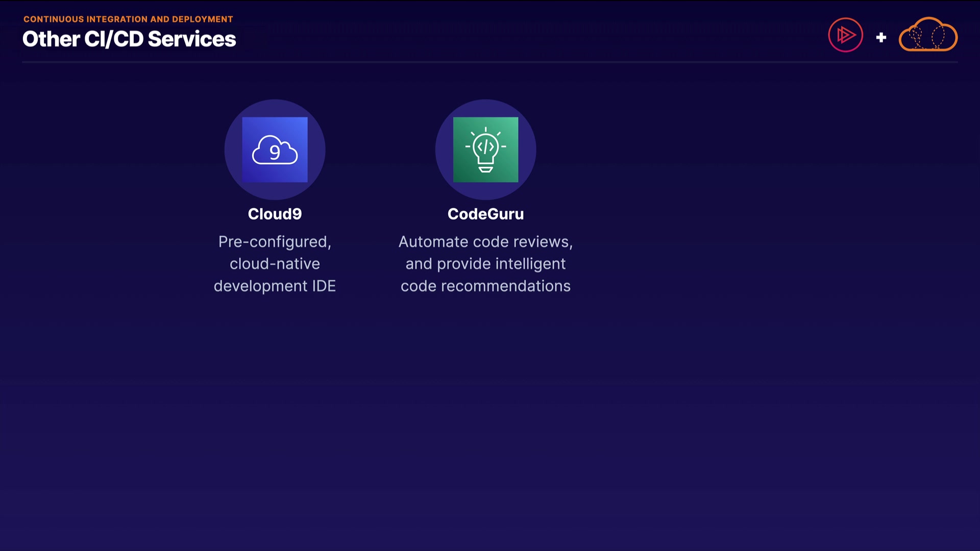
Task: Click the number 9 inside the cloud
Action: pyautogui.click(x=275, y=152)
